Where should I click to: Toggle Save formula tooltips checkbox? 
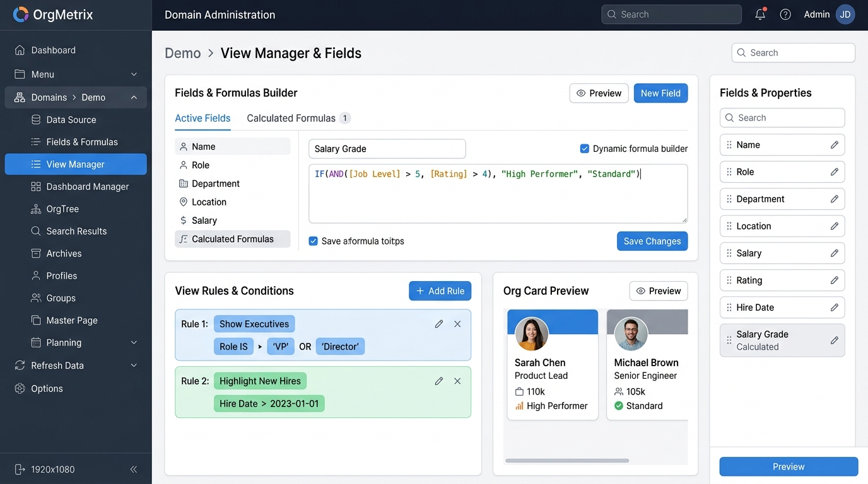point(313,241)
